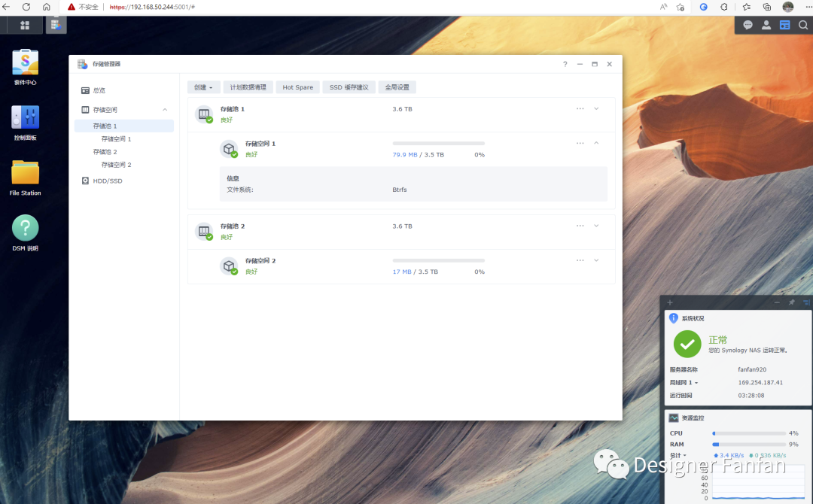Click 存储池 2 storage pool icon
The width and height of the screenshot is (813, 504).
click(x=204, y=231)
